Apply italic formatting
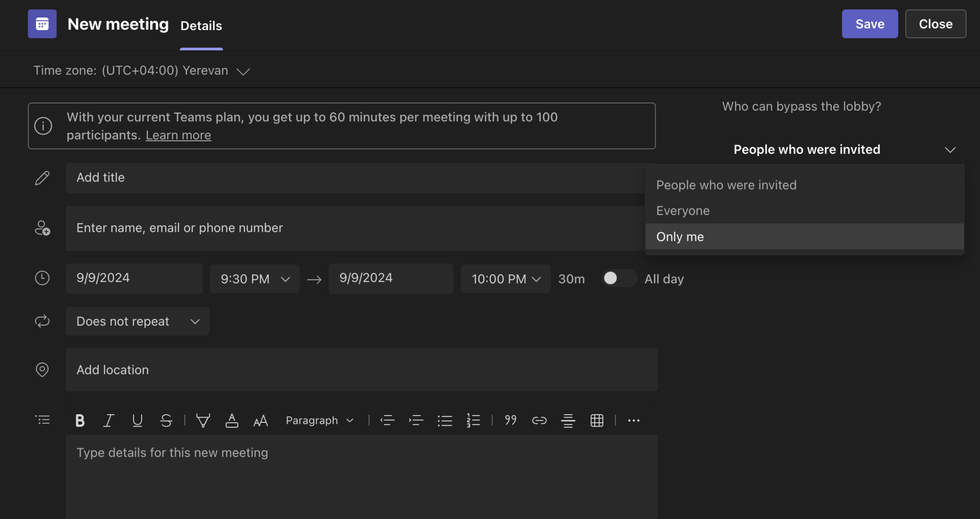This screenshot has width=980, height=519. 108,420
